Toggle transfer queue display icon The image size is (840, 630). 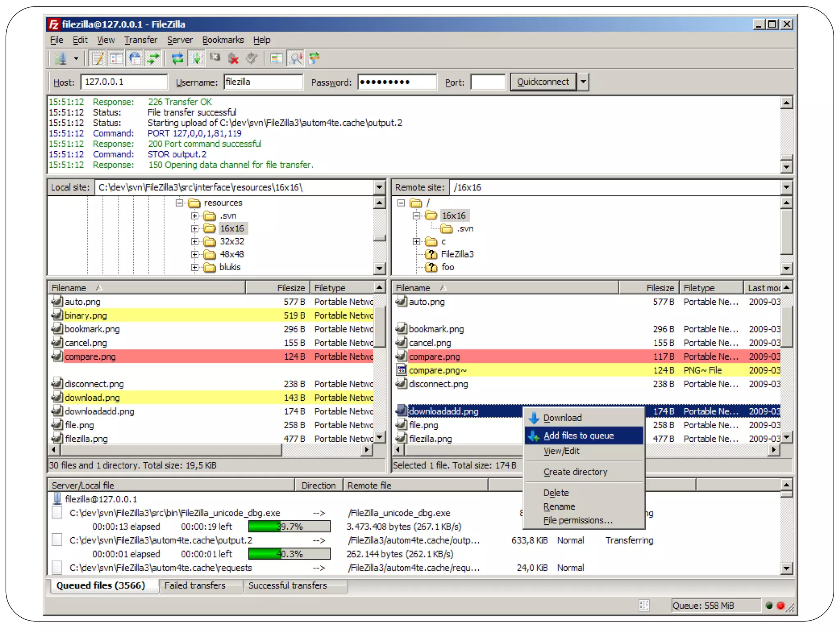pyautogui.click(x=153, y=59)
